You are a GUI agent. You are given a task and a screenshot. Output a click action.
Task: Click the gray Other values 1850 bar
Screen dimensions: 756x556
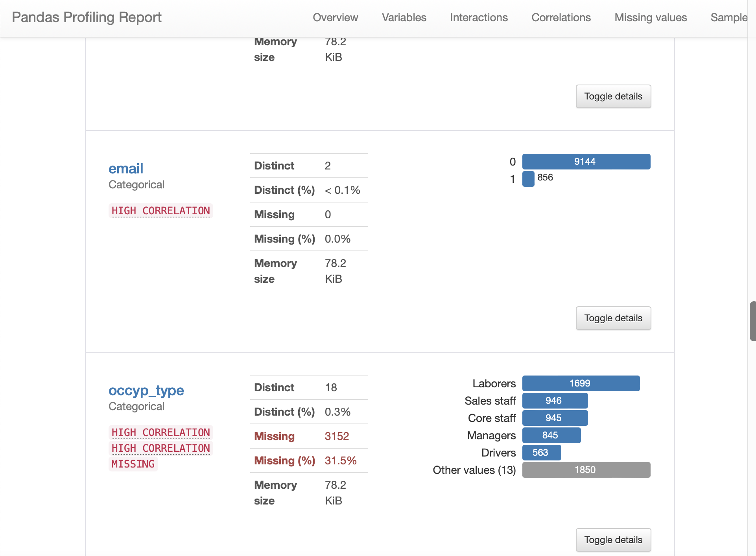[586, 470]
